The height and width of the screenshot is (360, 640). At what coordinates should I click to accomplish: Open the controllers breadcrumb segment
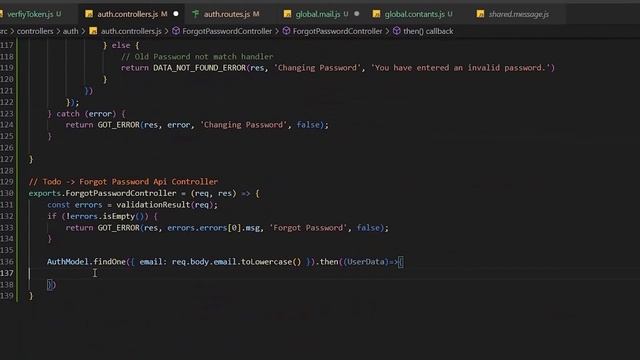(35, 31)
